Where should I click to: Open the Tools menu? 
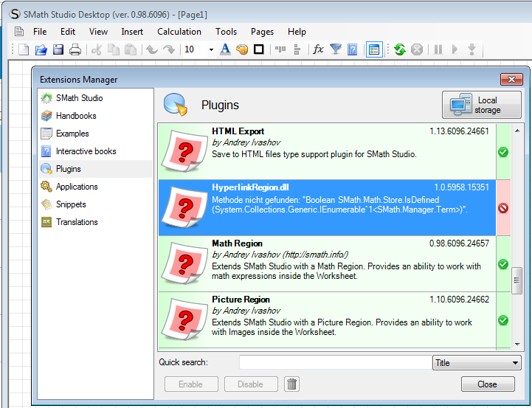point(226,32)
